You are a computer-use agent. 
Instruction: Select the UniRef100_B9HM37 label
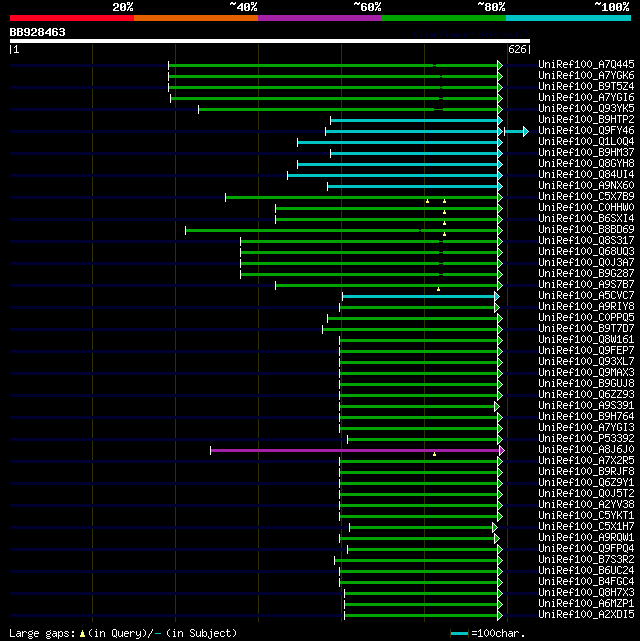tap(586, 153)
